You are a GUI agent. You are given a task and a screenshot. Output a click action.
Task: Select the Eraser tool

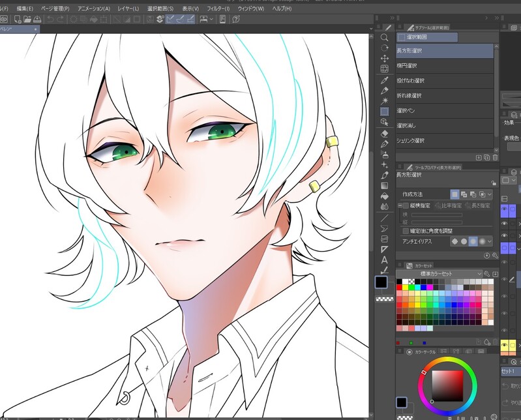click(385, 134)
